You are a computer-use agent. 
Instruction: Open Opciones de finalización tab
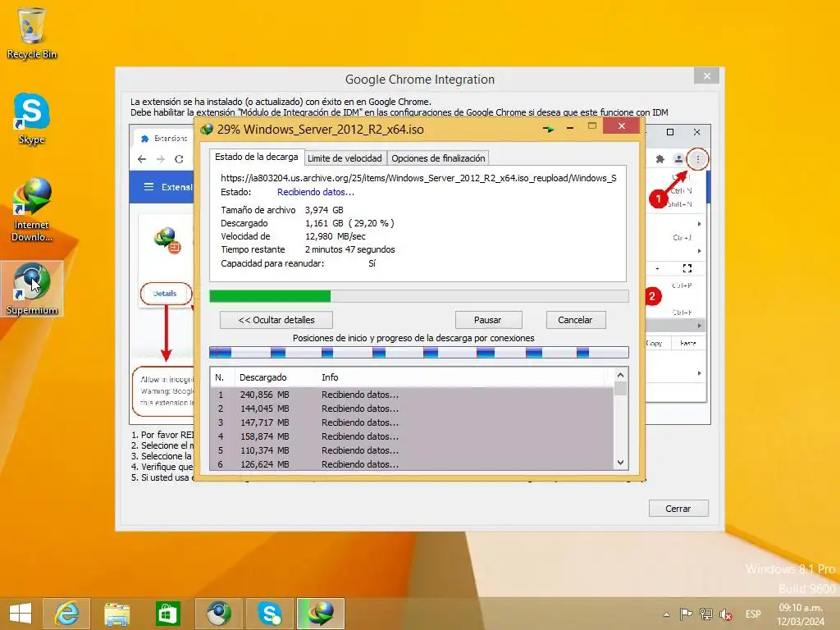click(x=438, y=158)
